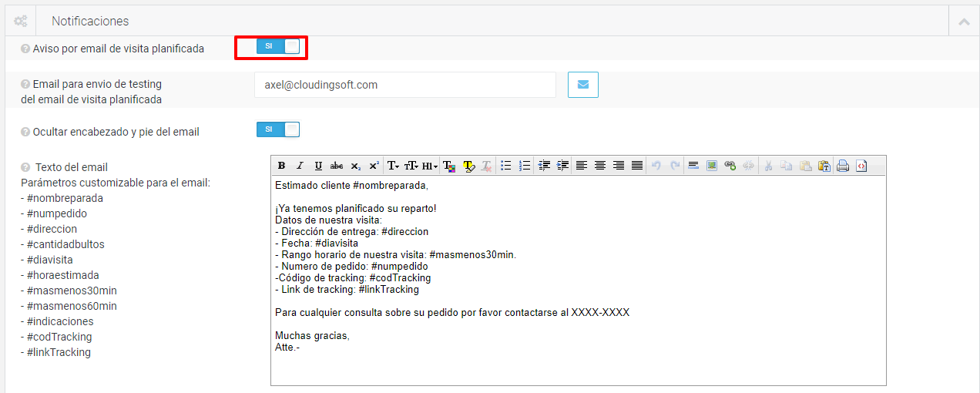Image resolution: width=980 pixels, height=393 pixels.
Task: Click the testing email address field
Action: point(404,85)
